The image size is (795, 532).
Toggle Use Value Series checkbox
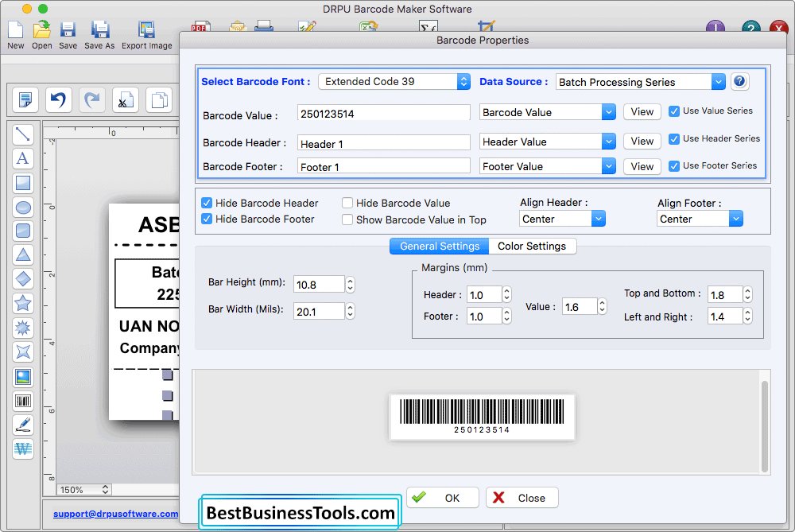[x=674, y=111]
